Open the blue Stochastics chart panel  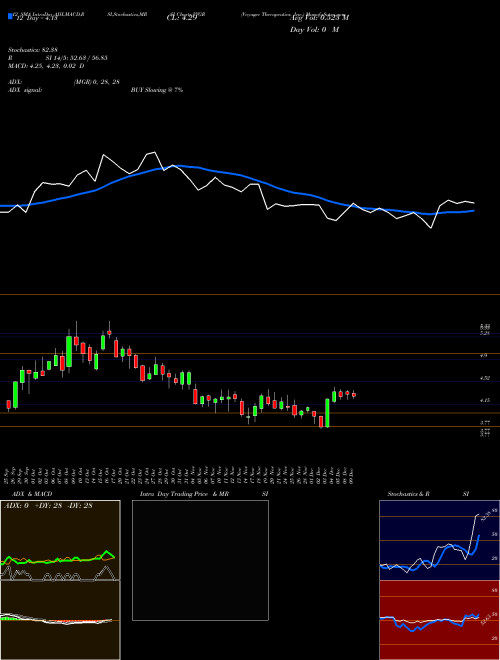click(439, 540)
